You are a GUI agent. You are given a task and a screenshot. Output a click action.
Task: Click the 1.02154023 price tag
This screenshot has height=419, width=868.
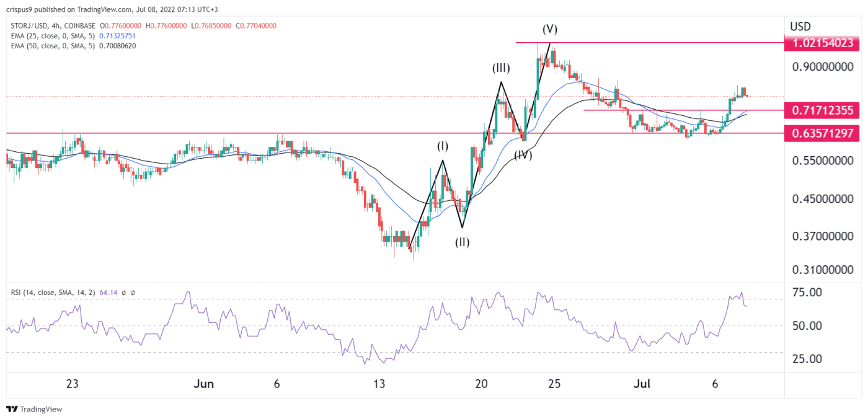pyautogui.click(x=822, y=43)
